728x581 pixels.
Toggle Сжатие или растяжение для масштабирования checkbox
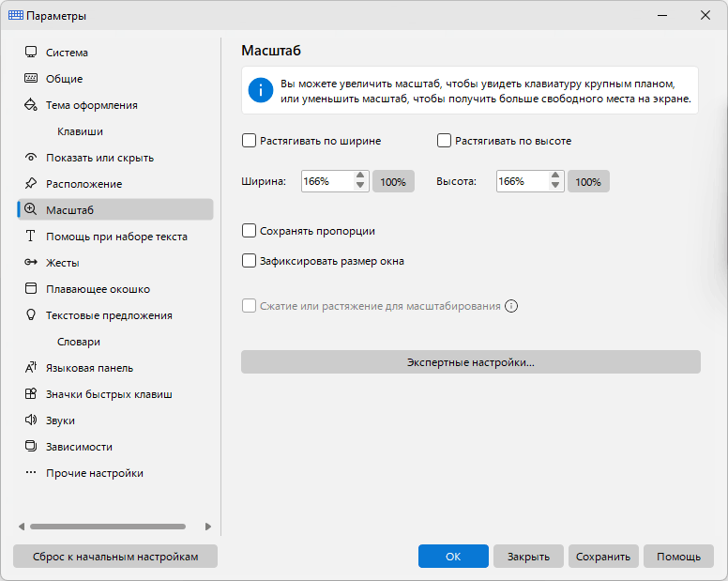[249, 306]
